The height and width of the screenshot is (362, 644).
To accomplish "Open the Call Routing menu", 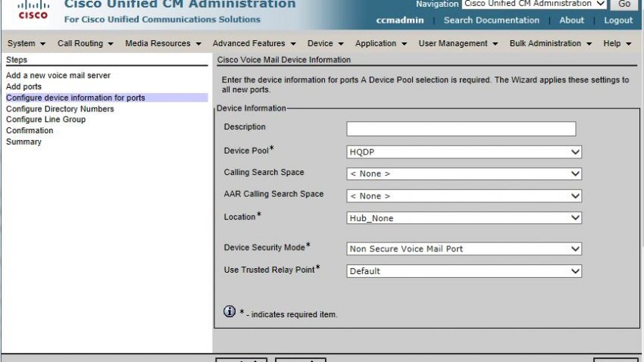I will pyautogui.click(x=86, y=44).
